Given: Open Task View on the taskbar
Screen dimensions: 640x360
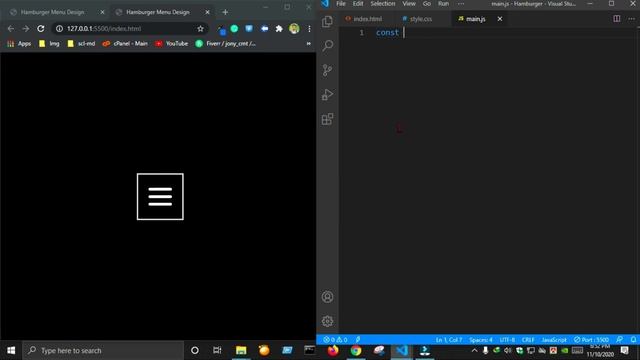Looking at the screenshot, I should [217, 350].
